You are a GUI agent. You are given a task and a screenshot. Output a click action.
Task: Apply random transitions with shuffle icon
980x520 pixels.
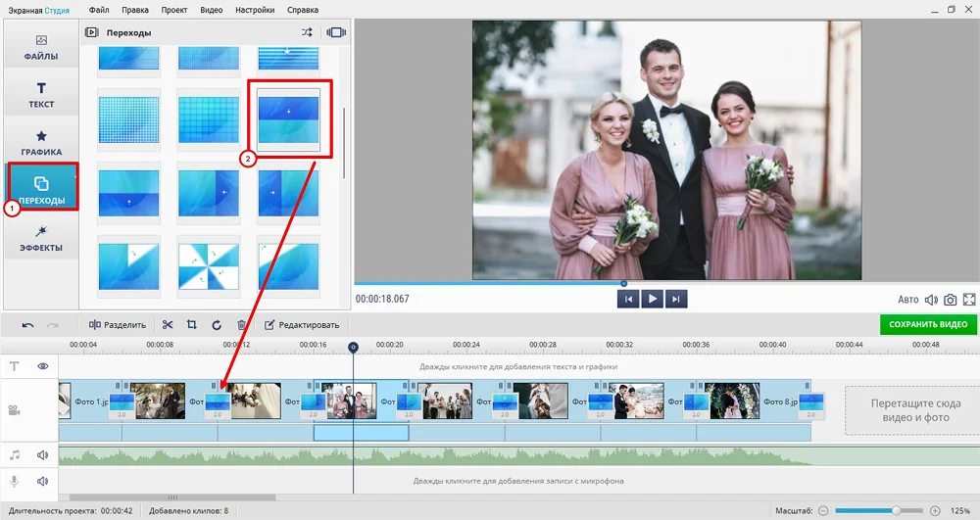(307, 32)
